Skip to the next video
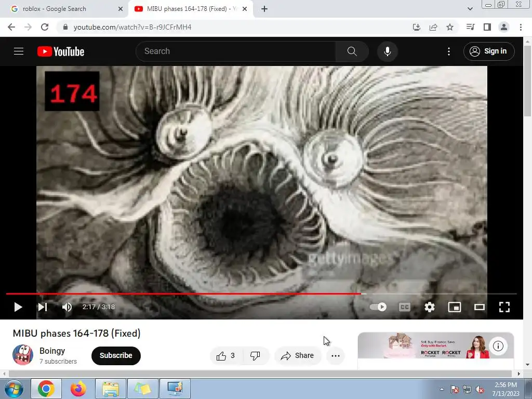Screen dimensions: 532x399 (x=43, y=307)
